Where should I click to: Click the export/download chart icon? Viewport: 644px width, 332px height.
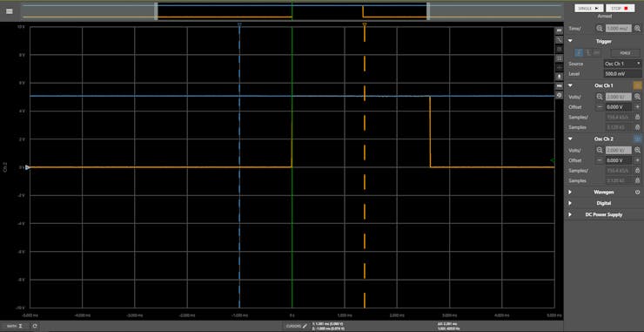click(x=559, y=77)
